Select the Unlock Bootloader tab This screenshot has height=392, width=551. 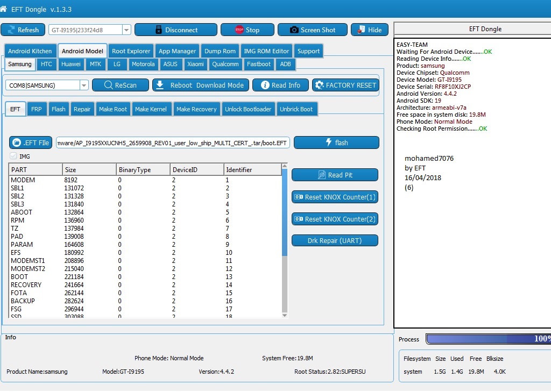click(248, 109)
